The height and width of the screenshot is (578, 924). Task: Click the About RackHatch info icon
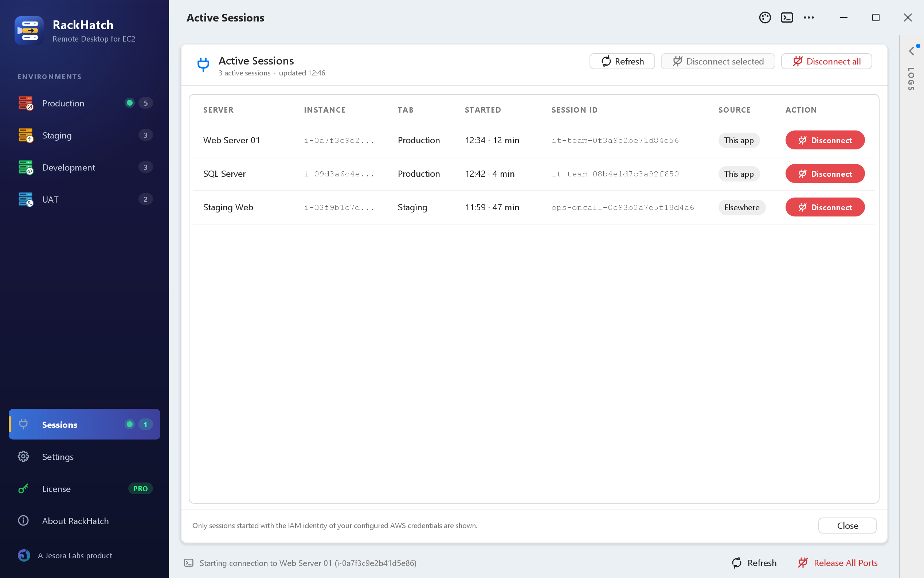coord(23,520)
